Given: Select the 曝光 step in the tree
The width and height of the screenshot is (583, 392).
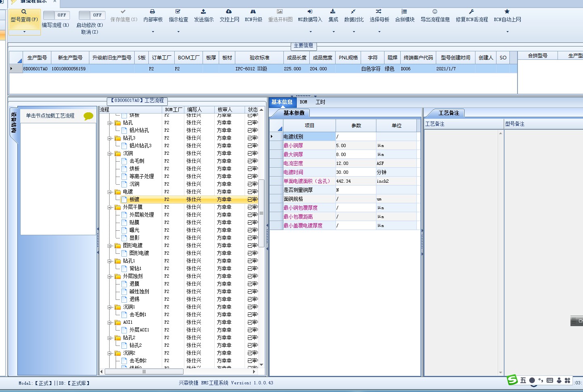Looking at the screenshot, I should (134, 230).
